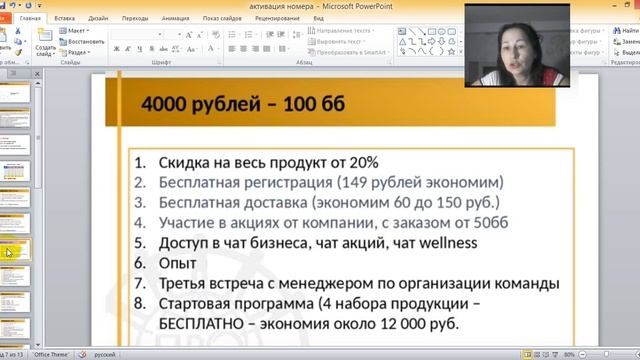Select the down arrow shape in gallery

click(442, 42)
